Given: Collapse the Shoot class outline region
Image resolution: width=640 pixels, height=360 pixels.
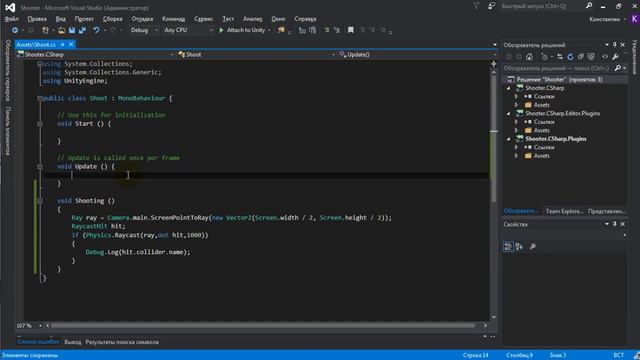Looking at the screenshot, I should [40, 98].
